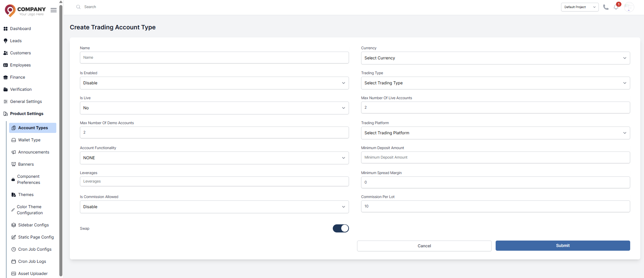Click the Themes swatch icon
The image size is (644, 278).
[x=13, y=195]
